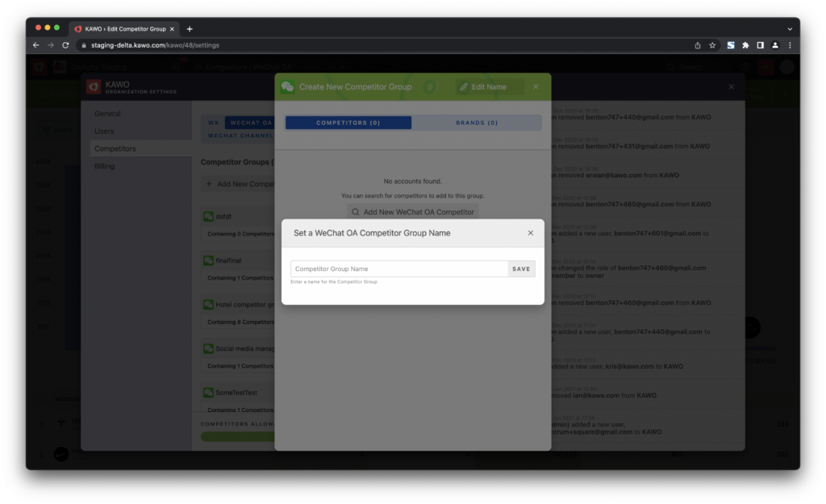Click Add New Competitor group button

click(x=239, y=184)
